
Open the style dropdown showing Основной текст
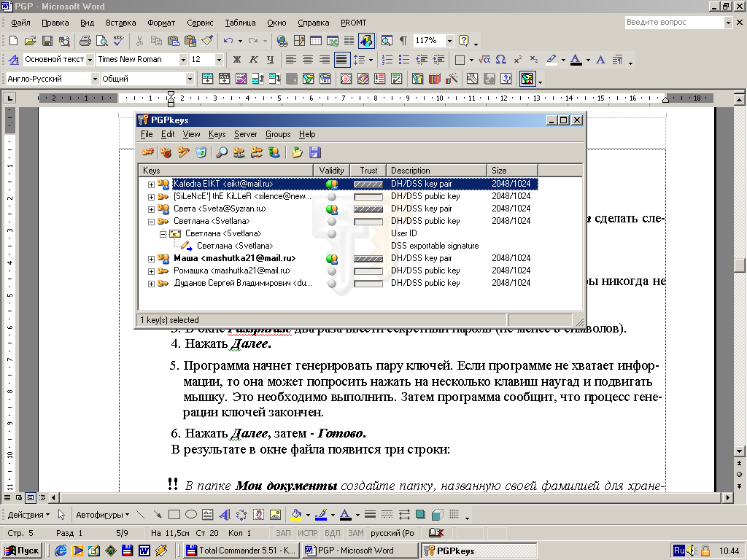point(90,60)
